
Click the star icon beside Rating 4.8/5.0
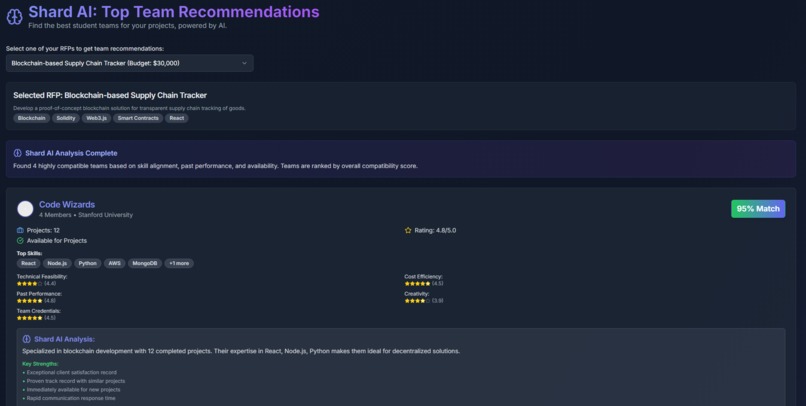click(408, 230)
